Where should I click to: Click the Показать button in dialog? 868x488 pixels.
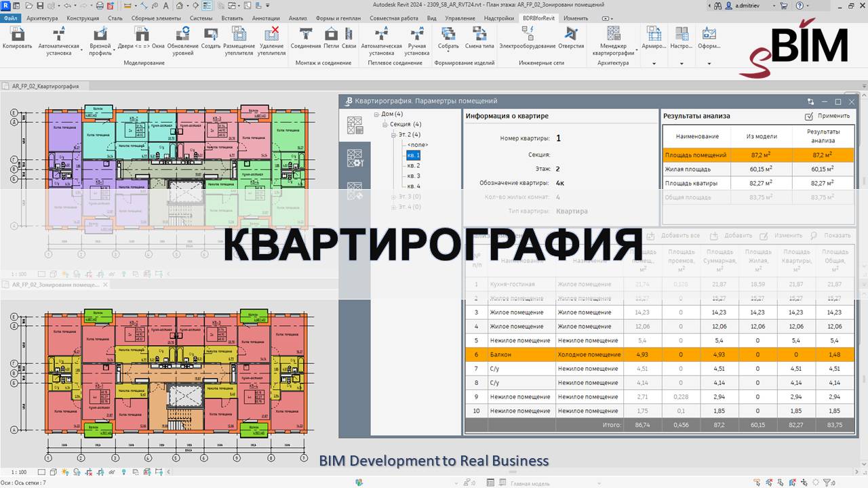831,236
